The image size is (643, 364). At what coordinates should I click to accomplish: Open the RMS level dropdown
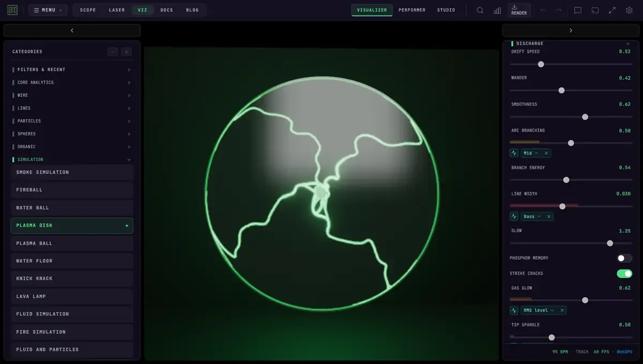pos(539,310)
